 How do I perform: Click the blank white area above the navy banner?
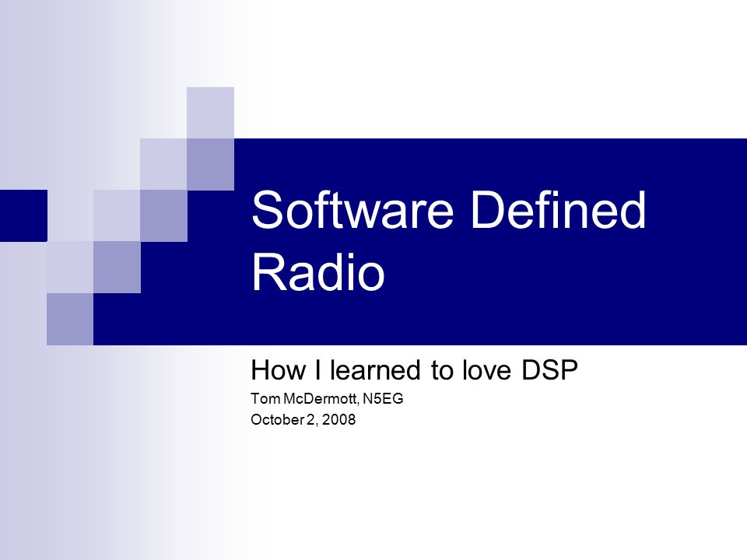click(x=491, y=69)
